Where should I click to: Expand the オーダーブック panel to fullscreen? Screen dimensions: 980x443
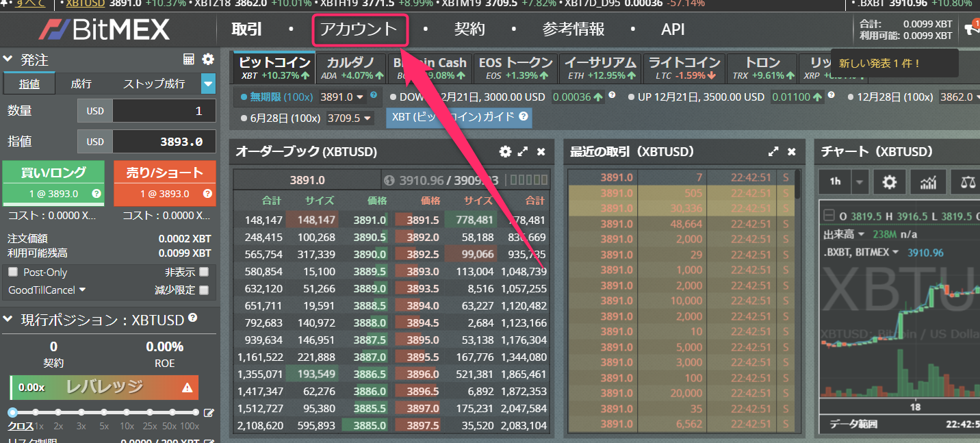click(x=523, y=152)
